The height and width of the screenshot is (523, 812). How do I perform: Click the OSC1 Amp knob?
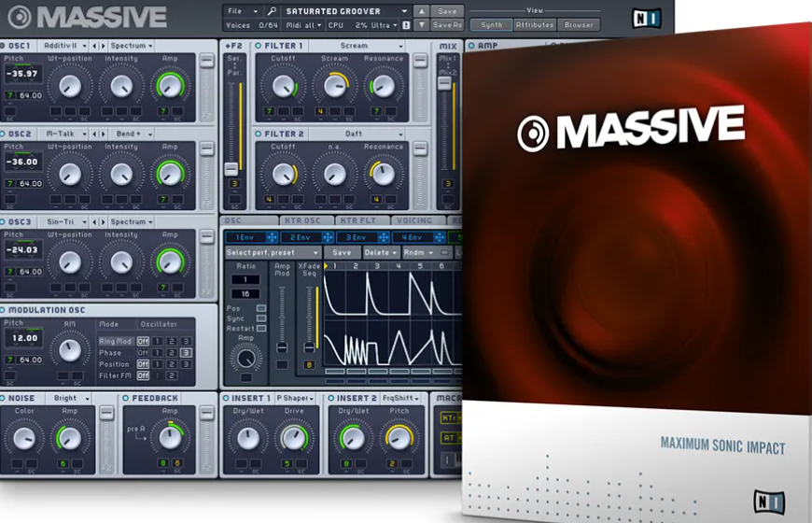click(x=170, y=86)
